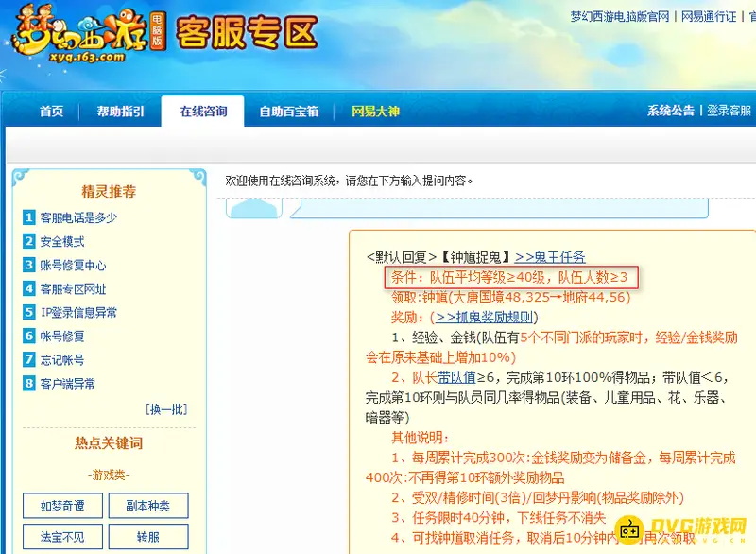
Task: Open 系统公告 link
Action: (671, 111)
